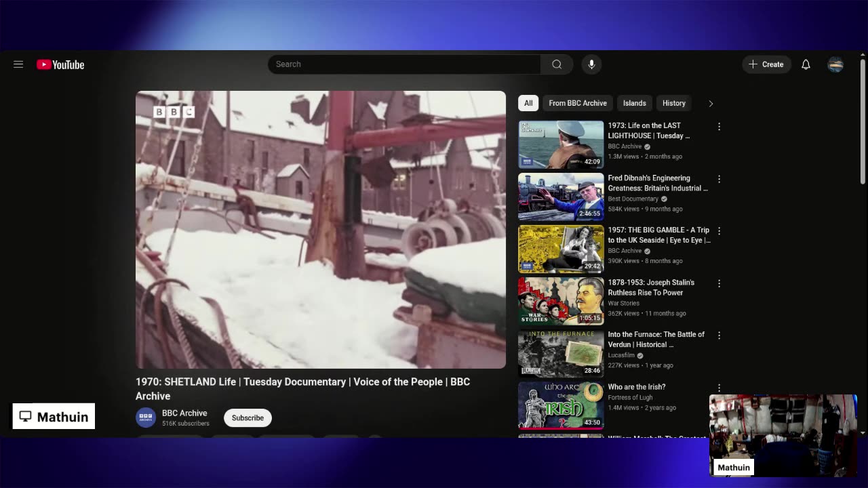Viewport: 868px width, 488px height.
Task: Select the Islands filter chip
Action: tap(635, 103)
